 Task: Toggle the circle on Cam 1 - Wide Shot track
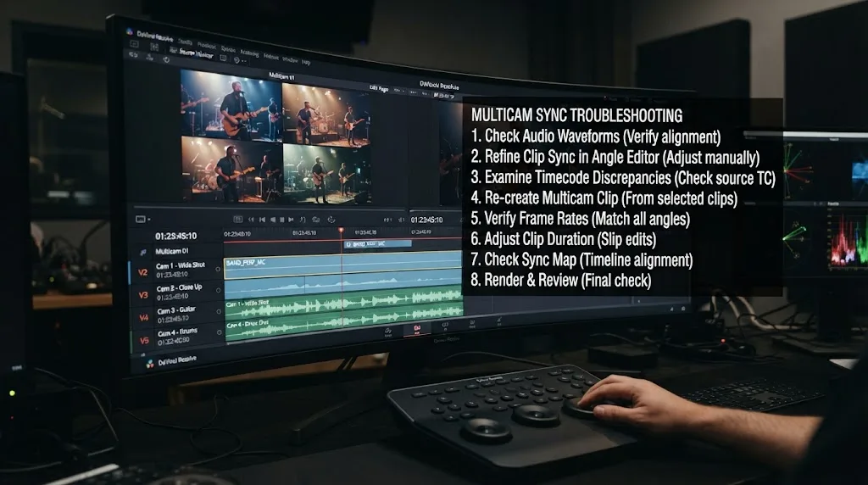point(218,269)
